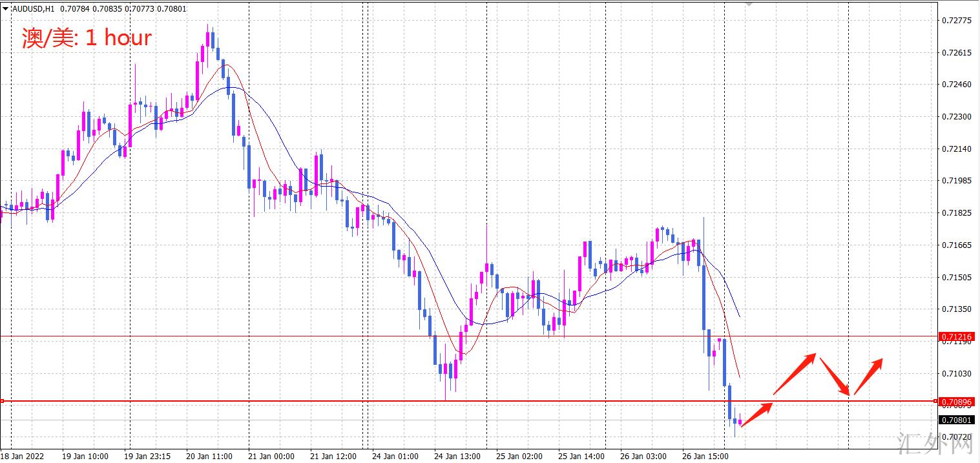Click the 0.72775 price scale label
Image resolution: width=980 pixels, height=463 pixels.
956,21
